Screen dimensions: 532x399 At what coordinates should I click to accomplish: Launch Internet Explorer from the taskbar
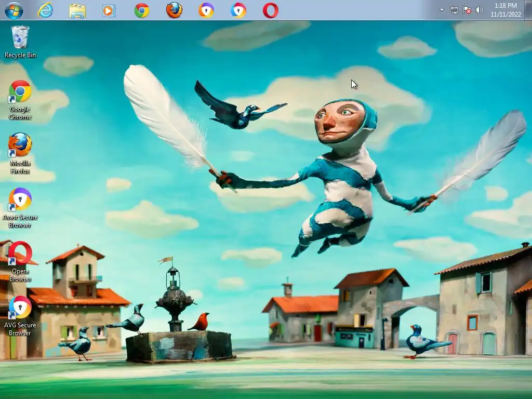(46, 10)
